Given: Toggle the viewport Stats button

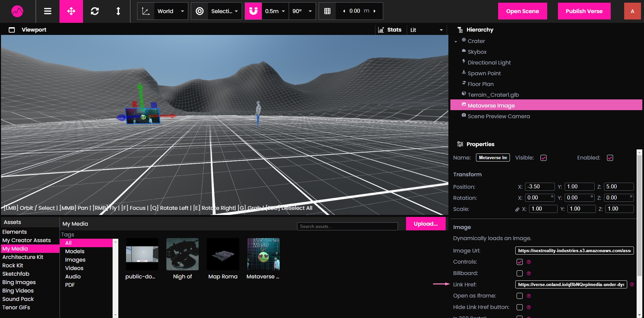Looking at the screenshot, I should coord(390,30).
